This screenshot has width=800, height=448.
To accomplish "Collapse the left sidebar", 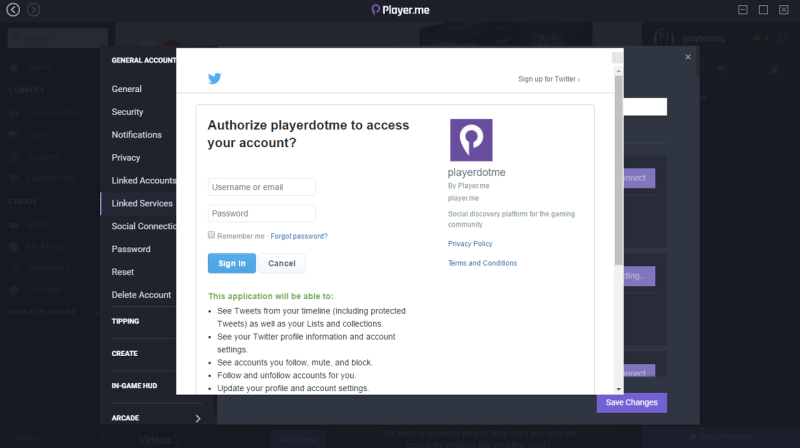I will [102, 437].
